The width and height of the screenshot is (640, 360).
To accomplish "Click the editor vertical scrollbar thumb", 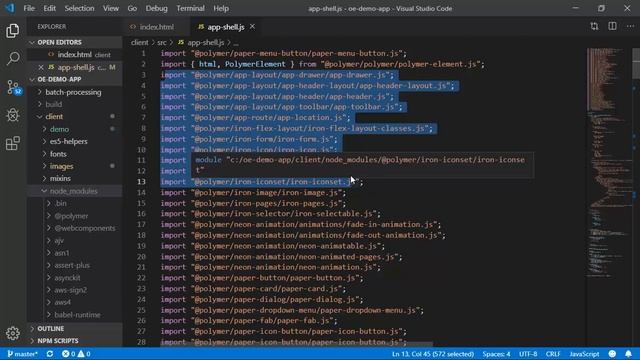I will point(636,63).
